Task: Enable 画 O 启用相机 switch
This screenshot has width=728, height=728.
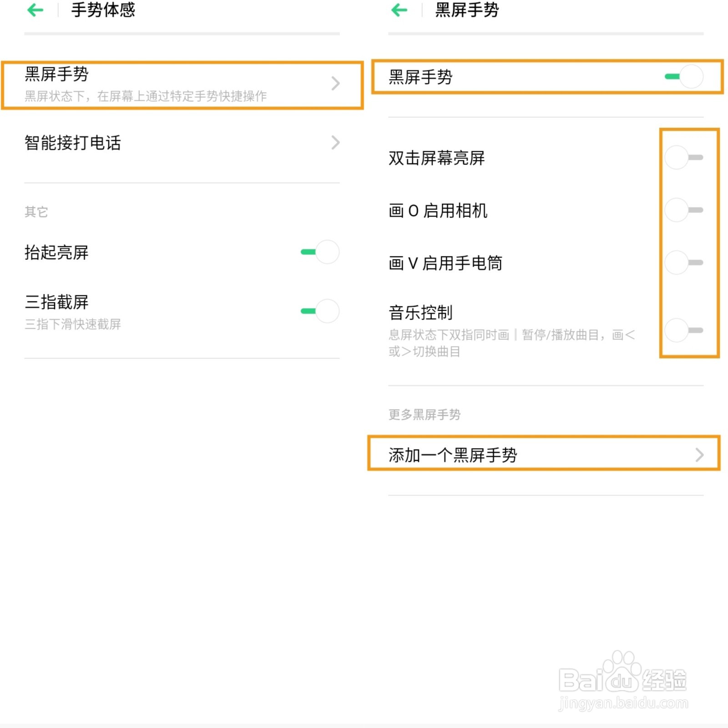Action: tap(684, 210)
